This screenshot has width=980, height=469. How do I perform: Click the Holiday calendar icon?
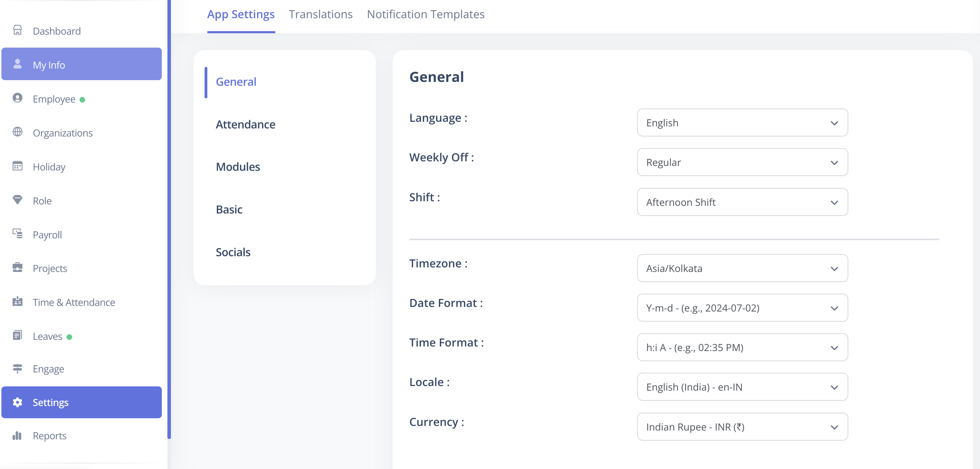point(18,166)
